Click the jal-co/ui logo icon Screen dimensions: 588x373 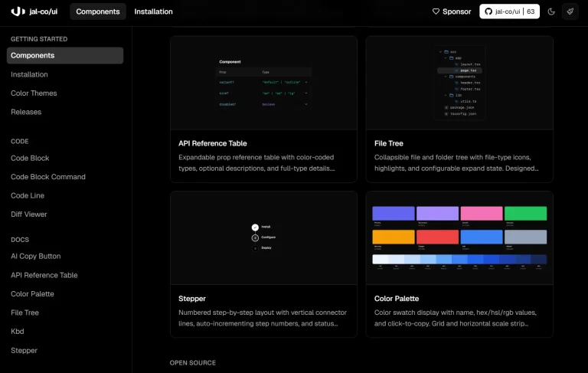[x=16, y=11]
